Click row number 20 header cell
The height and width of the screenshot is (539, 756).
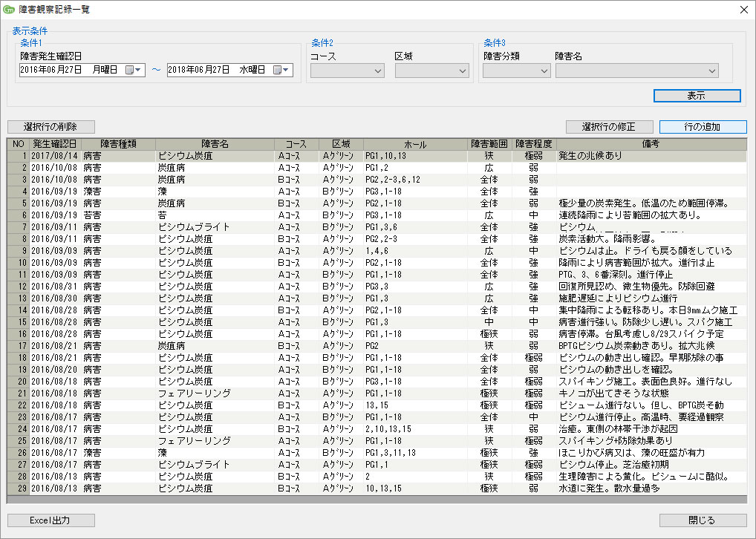[19, 382]
